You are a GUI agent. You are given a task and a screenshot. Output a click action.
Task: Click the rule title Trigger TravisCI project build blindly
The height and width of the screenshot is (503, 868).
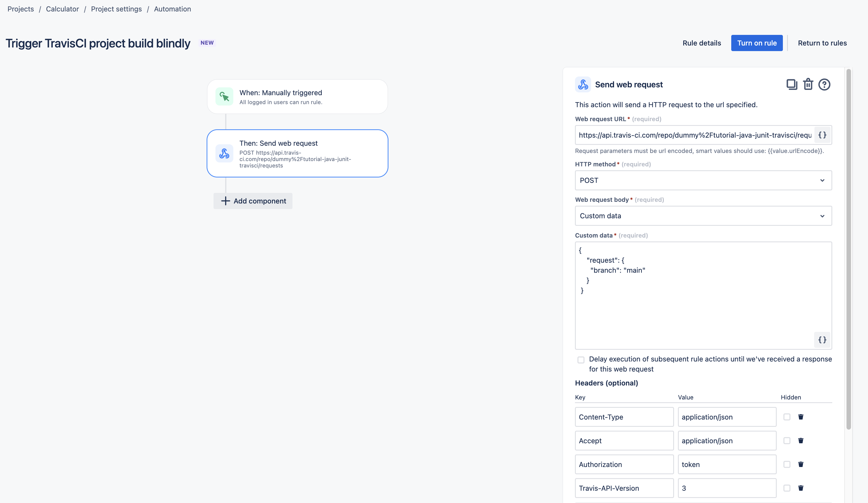(98, 44)
